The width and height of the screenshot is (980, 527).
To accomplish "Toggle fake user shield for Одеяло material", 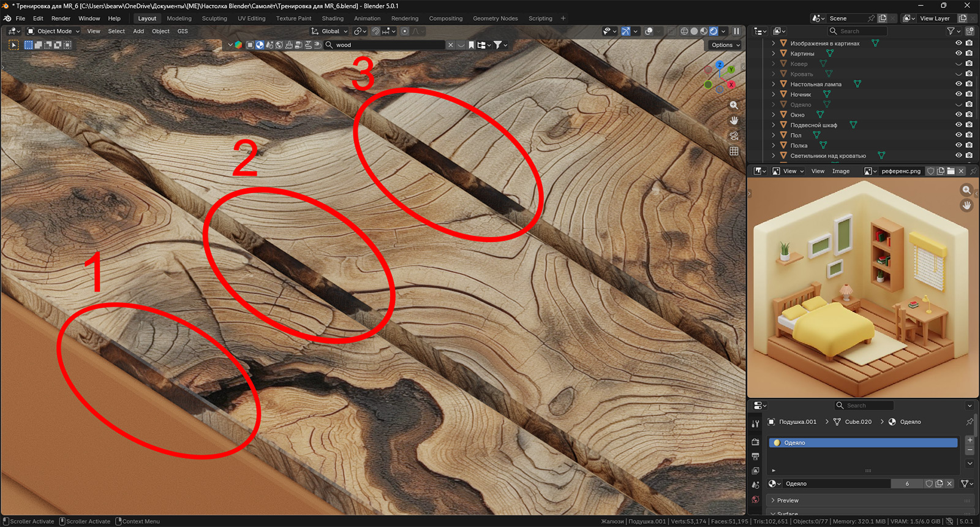I will coord(929,483).
